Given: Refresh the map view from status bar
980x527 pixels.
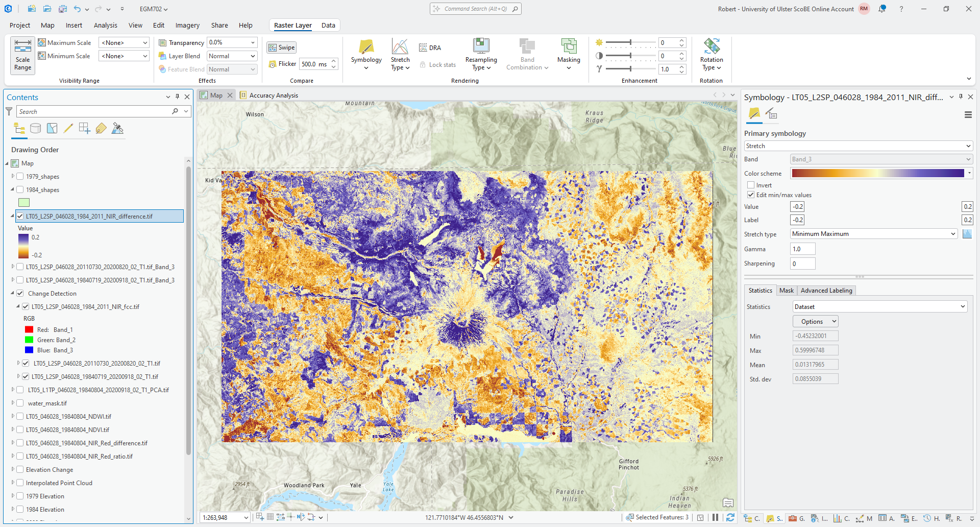Looking at the screenshot, I should (730, 517).
